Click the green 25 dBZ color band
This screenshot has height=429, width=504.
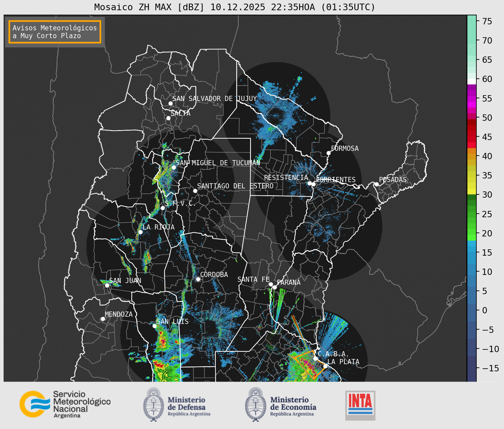(472, 214)
